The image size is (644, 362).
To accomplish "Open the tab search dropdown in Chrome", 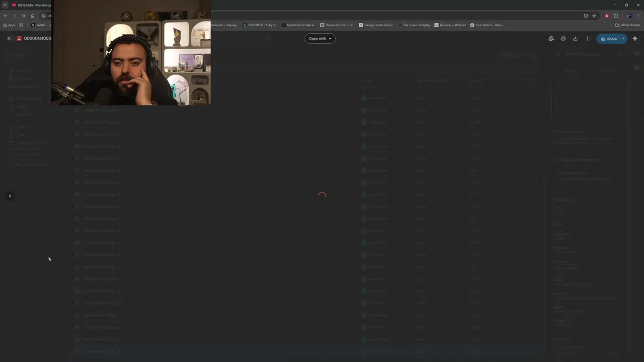I will coord(5,5).
